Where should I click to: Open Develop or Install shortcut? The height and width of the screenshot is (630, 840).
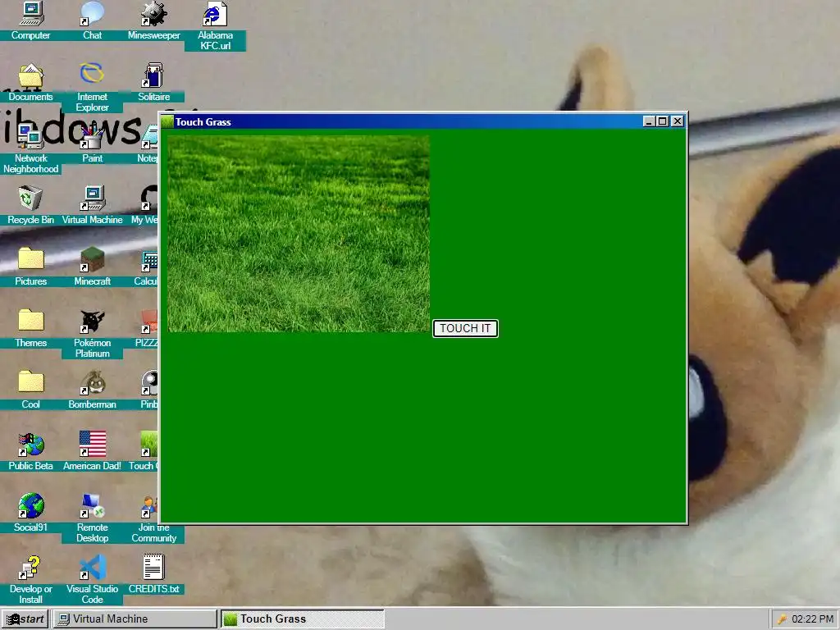[x=30, y=580]
